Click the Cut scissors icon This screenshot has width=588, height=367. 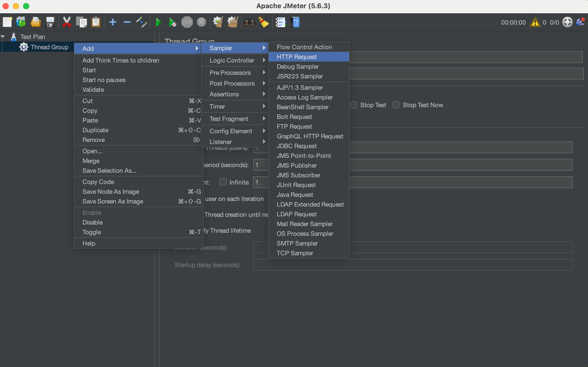(x=67, y=22)
